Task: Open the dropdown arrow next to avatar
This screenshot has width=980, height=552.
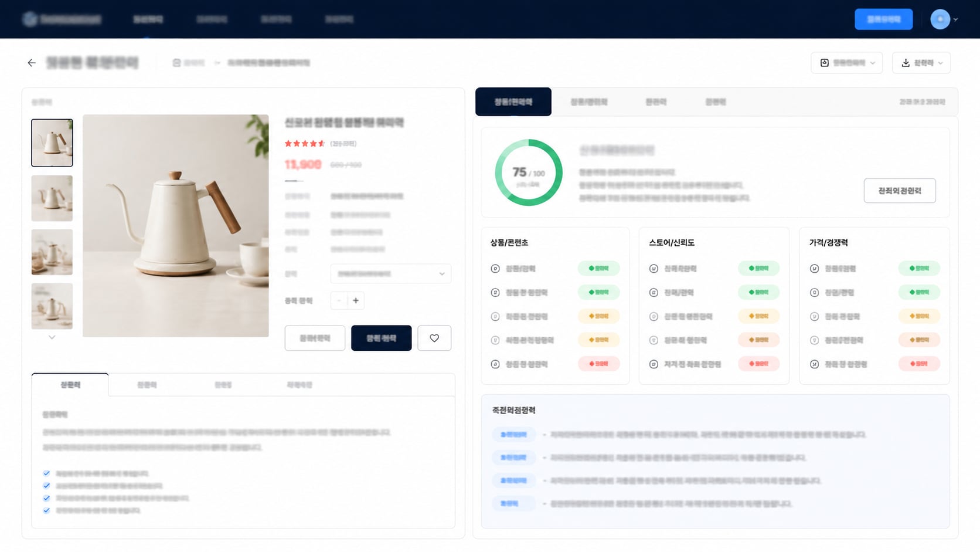Action: coord(956,19)
